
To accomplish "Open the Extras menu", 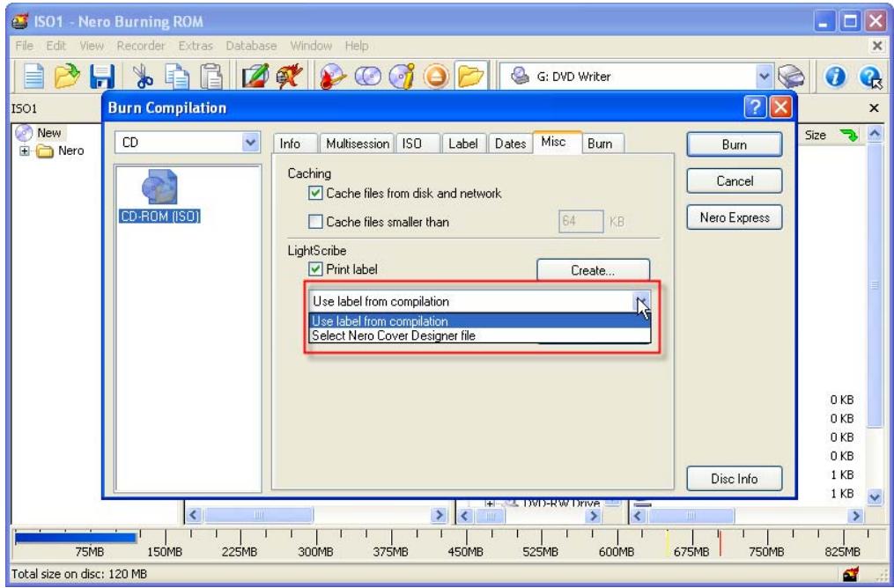I will point(196,46).
